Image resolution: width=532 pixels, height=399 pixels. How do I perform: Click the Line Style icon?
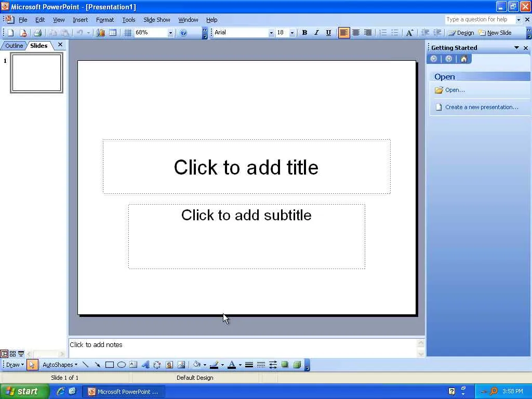[249, 365]
